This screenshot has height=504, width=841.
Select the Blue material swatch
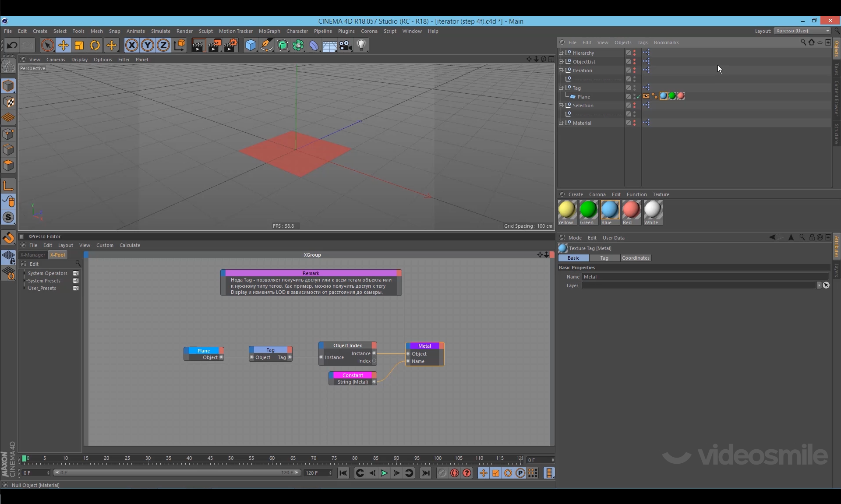pos(610,210)
